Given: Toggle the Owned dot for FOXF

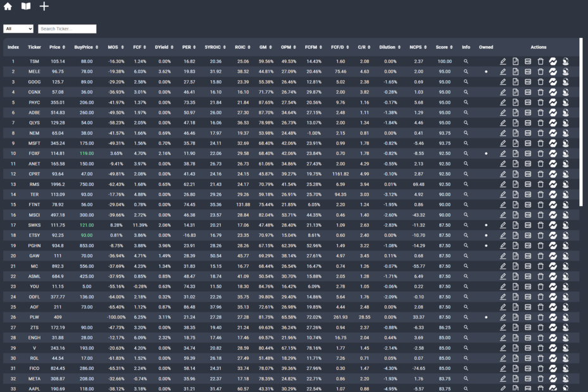Looking at the screenshot, I should pyautogui.click(x=486, y=154).
